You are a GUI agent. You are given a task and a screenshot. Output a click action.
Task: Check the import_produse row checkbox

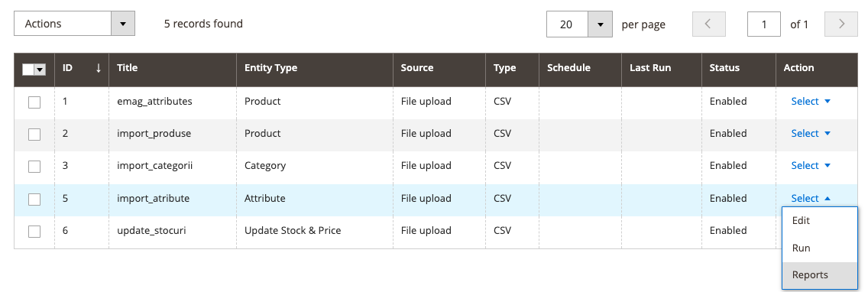coord(34,134)
